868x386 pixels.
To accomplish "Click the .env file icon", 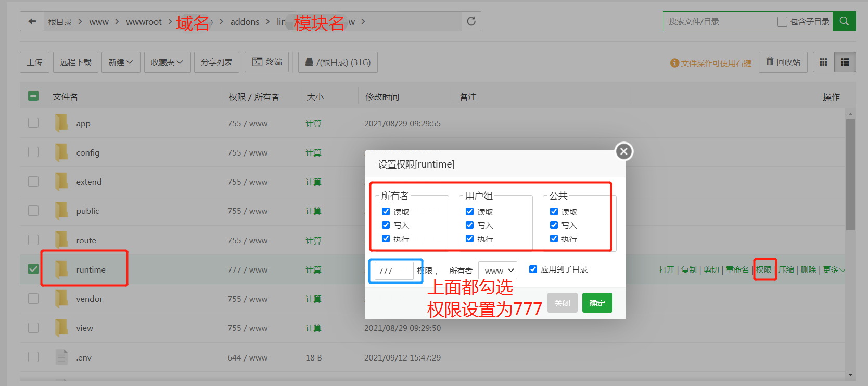I will pos(61,357).
